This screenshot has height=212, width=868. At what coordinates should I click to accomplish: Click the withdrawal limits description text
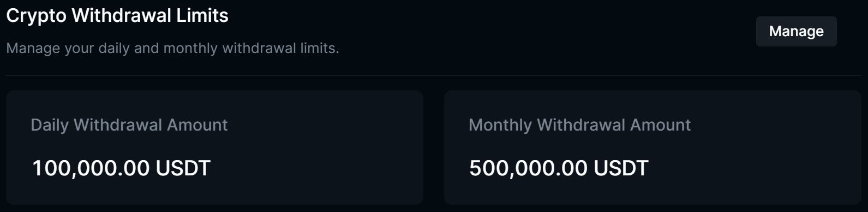tap(172, 48)
